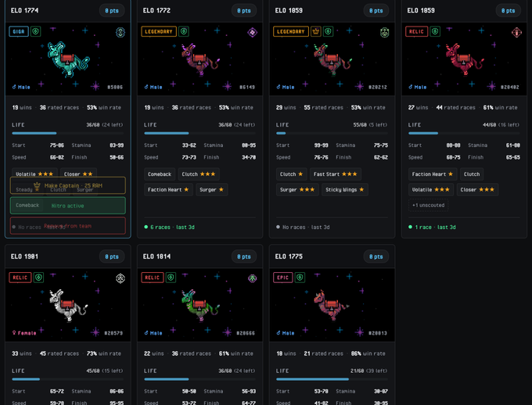The height and width of the screenshot is (405, 532).
Task: Click the white faction emblem on ELO 1901 card
Action: pos(120,278)
